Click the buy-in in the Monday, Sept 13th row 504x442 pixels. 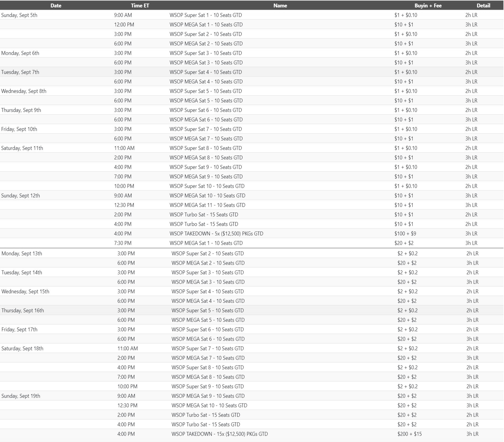click(407, 253)
